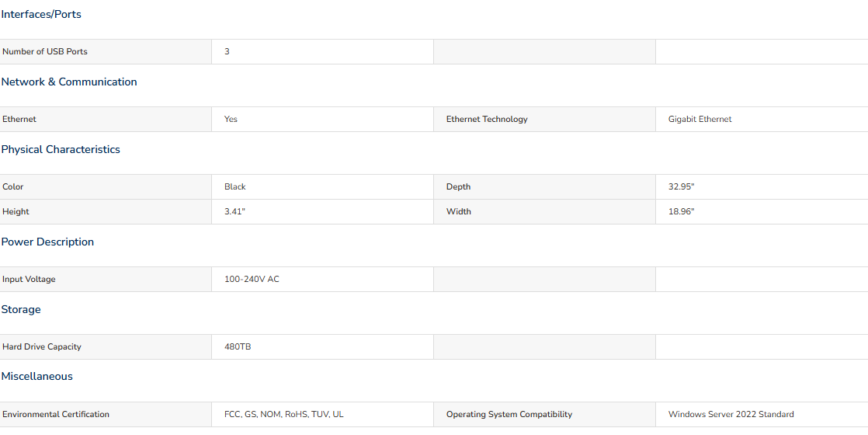Select the Height value 3.41"
This screenshot has width=868, height=435.
(234, 212)
